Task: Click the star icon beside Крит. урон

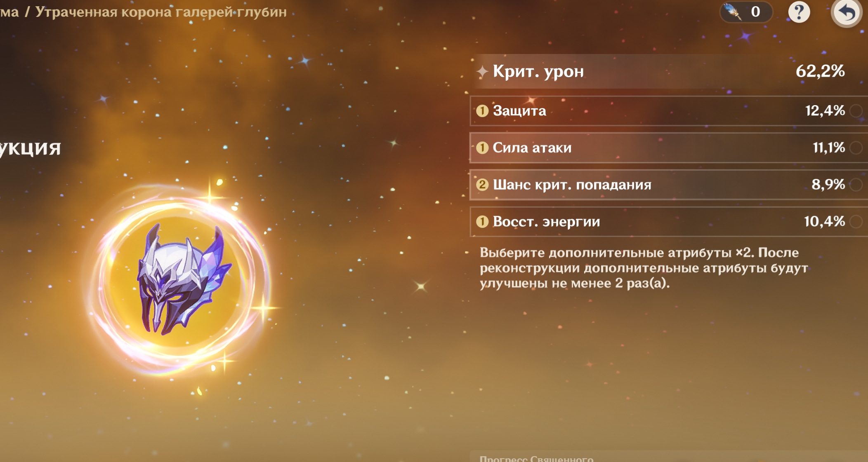Action: pos(482,72)
